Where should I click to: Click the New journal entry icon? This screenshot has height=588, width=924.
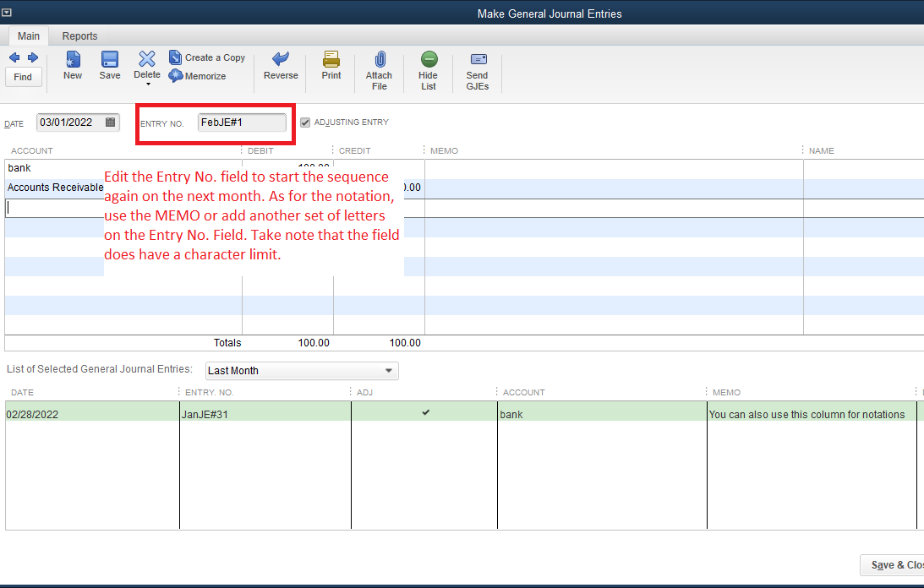point(73,59)
